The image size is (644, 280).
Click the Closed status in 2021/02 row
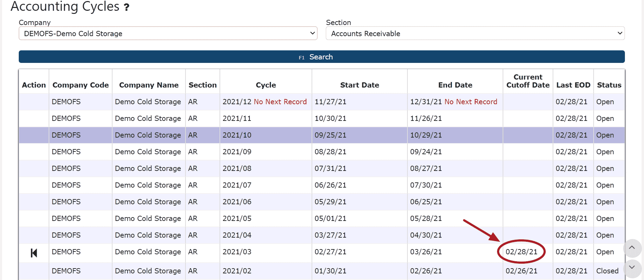pos(607,271)
